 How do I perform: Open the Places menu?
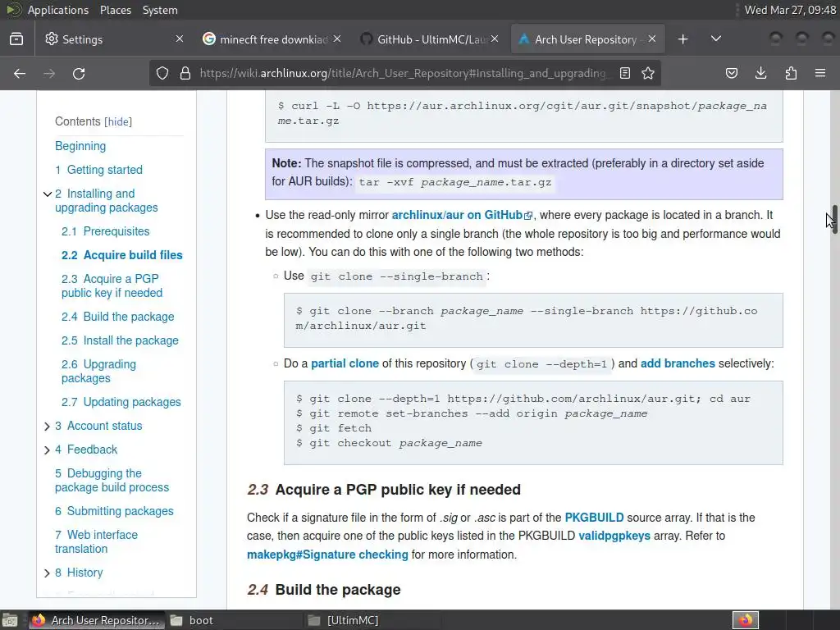pos(116,10)
